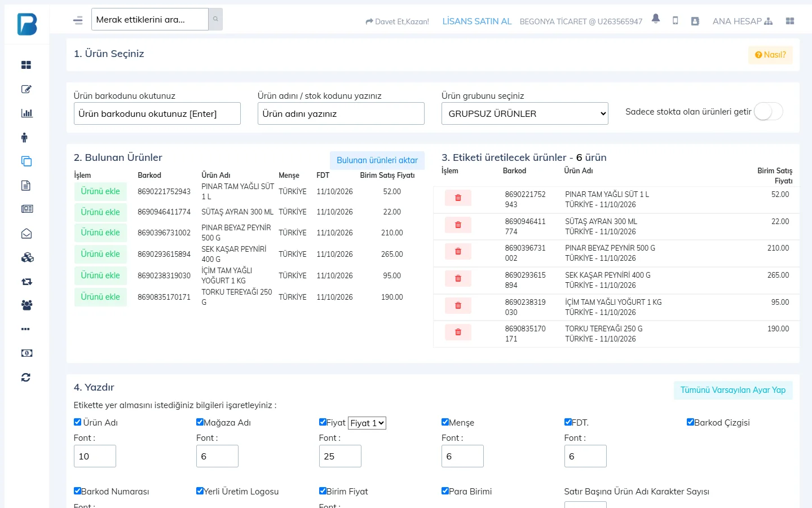The width and height of the screenshot is (812, 508).
Task: Click the Ürün adını yazınız input field
Action: (x=341, y=113)
